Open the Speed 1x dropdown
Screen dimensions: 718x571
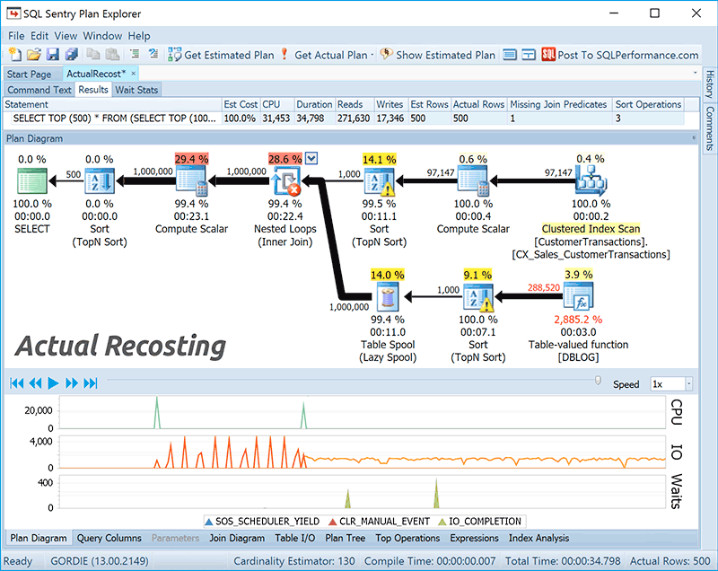coord(688,384)
